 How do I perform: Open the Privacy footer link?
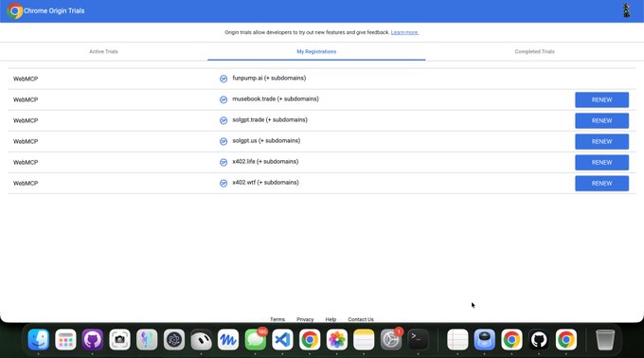point(305,319)
